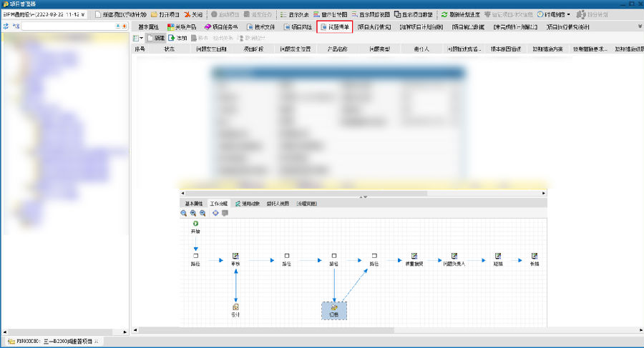644x348 pixels.
Task: Switch to the 问题清单 tab
Action: point(335,27)
